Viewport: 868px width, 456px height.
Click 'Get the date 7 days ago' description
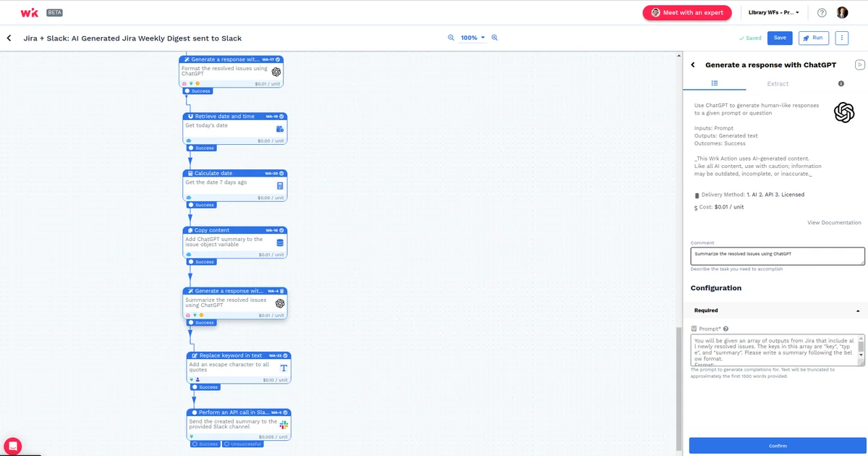point(216,182)
